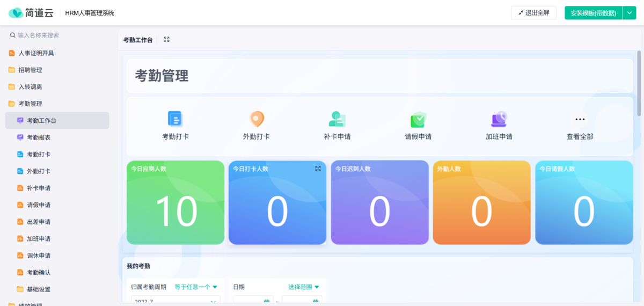Select 考勤工作台 in the sidebar
The width and height of the screenshot is (644, 306).
(x=57, y=121)
